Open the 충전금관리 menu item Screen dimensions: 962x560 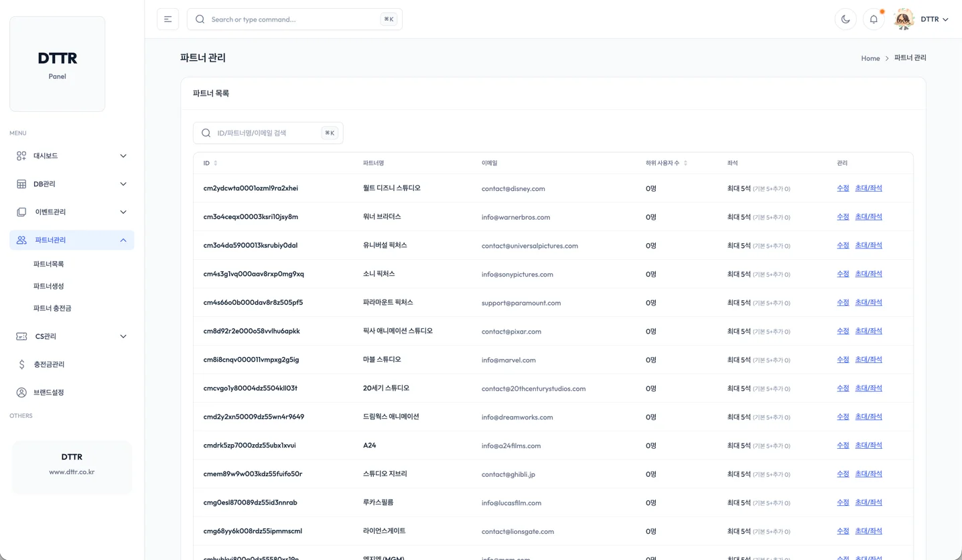pos(72,364)
